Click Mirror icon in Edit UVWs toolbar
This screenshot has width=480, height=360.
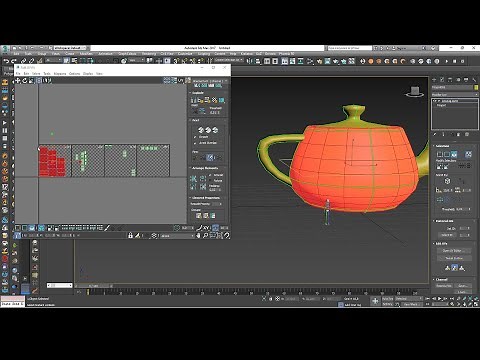pos(46,80)
